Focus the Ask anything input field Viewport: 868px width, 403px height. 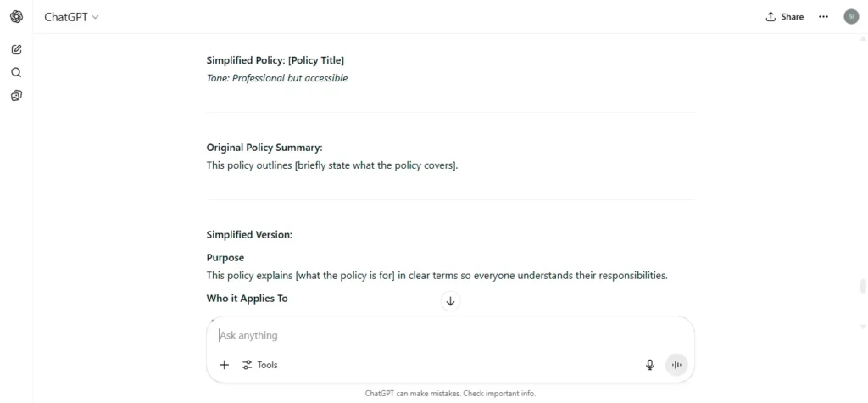[450, 335]
